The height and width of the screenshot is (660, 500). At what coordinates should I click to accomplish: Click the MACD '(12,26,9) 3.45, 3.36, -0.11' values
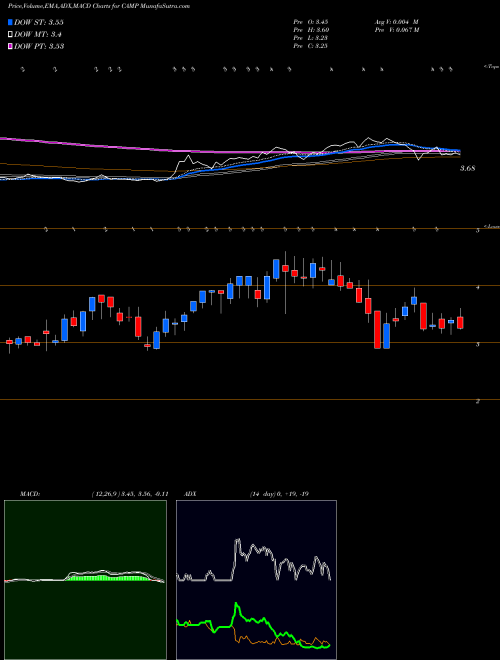coord(130,494)
